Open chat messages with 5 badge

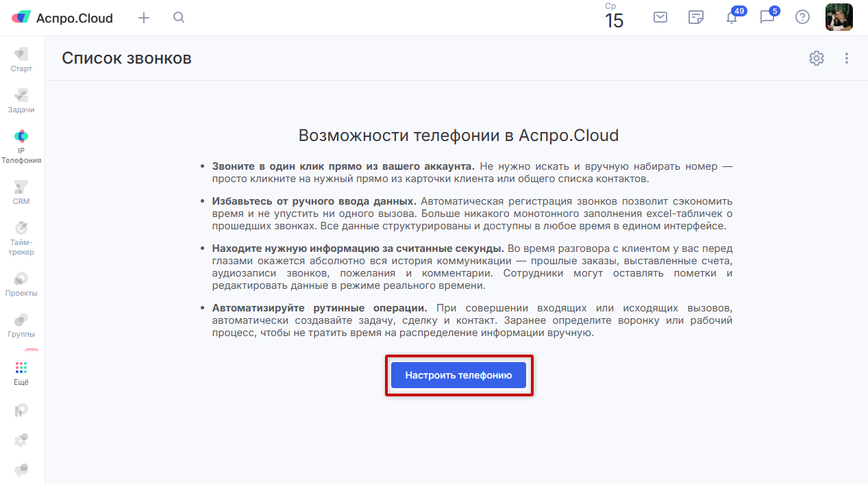[769, 16]
